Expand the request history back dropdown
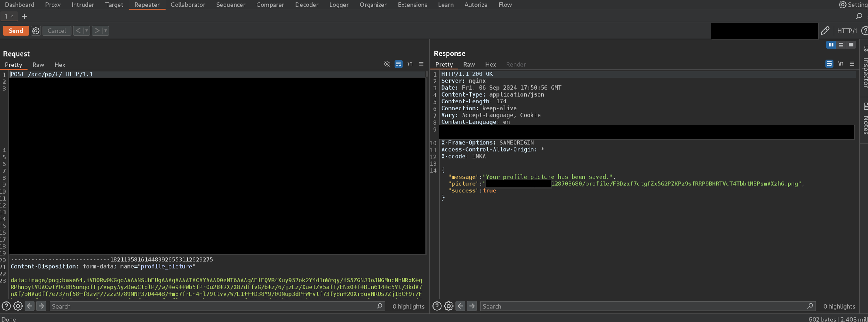Image resolution: width=868 pixels, height=322 pixels. pos(87,31)
